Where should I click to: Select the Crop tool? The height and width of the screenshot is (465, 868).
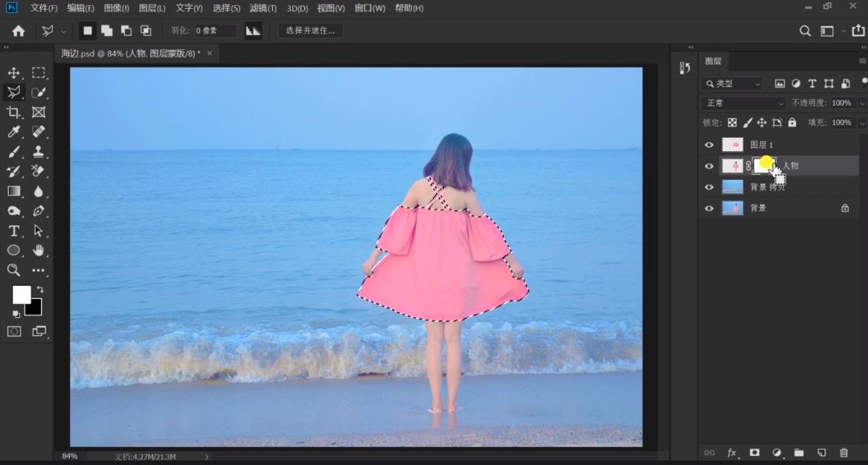tap(13, 112)
